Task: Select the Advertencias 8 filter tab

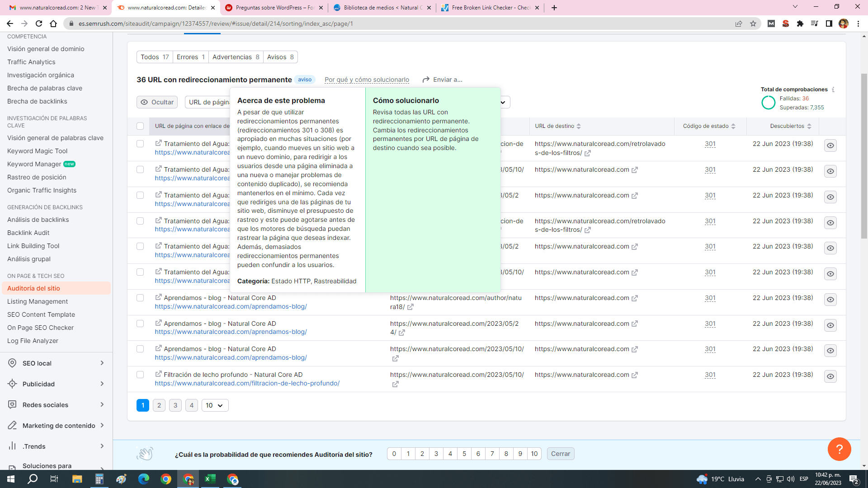Action: [236, 57]
